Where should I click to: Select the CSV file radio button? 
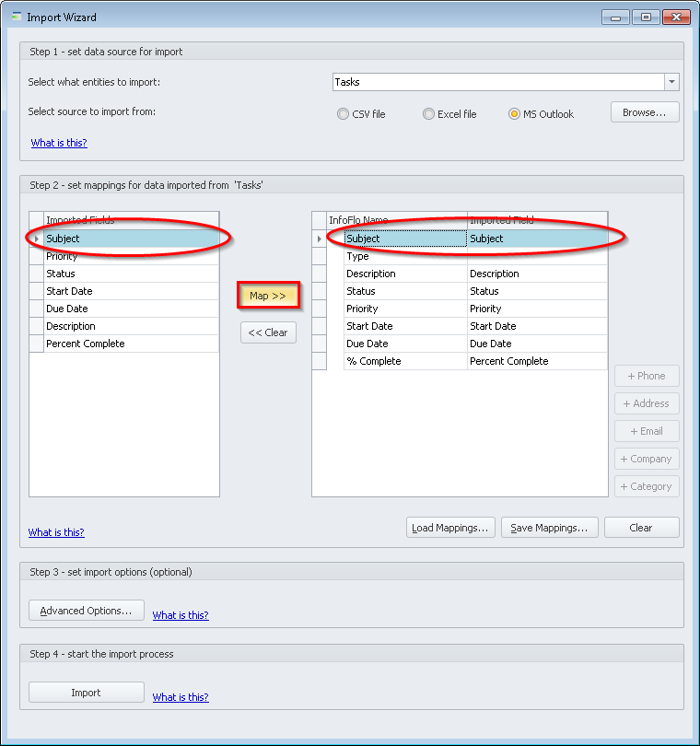[344, 114]
